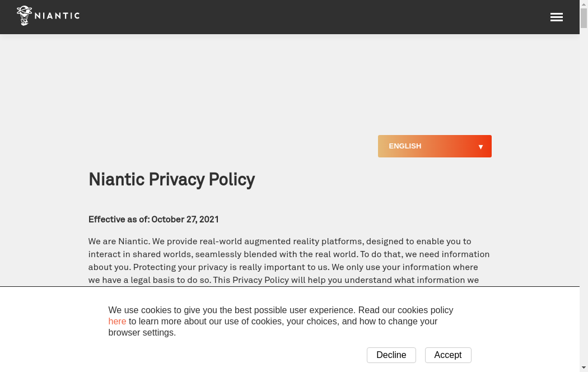
Task: Click the "browser settings" text in the banner
Action: [x=142, y=333]
